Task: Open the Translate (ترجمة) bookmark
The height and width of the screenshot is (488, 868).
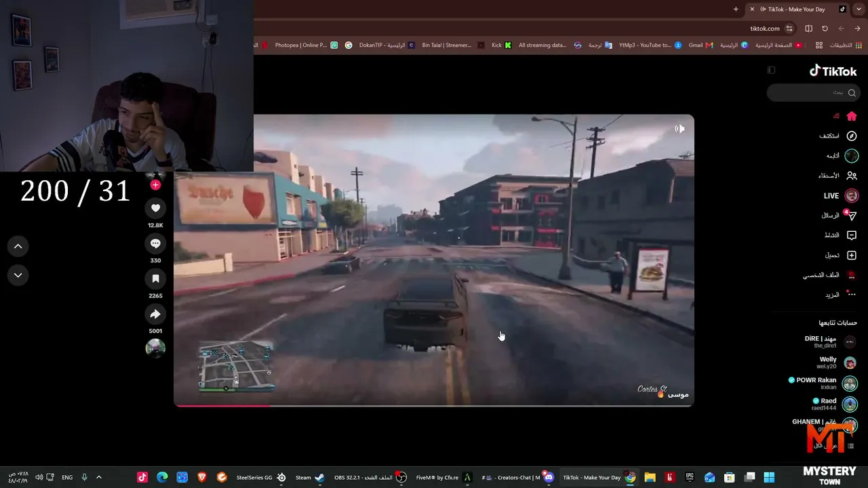Action: tap(600, 45)
